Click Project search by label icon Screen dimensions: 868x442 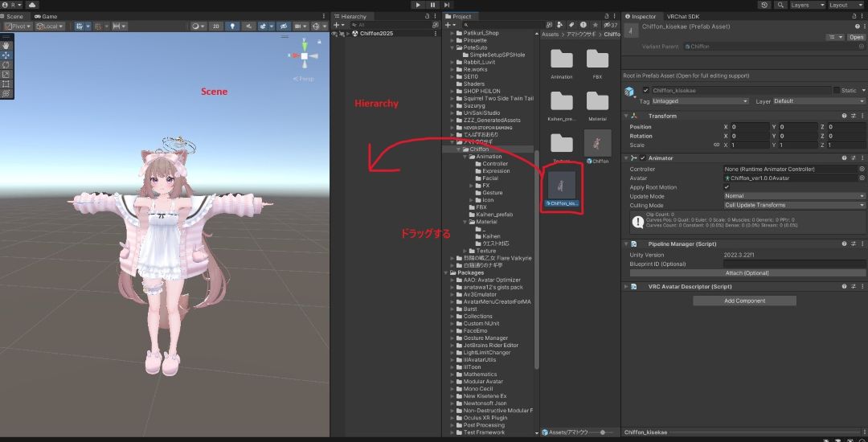pos(572,25)
